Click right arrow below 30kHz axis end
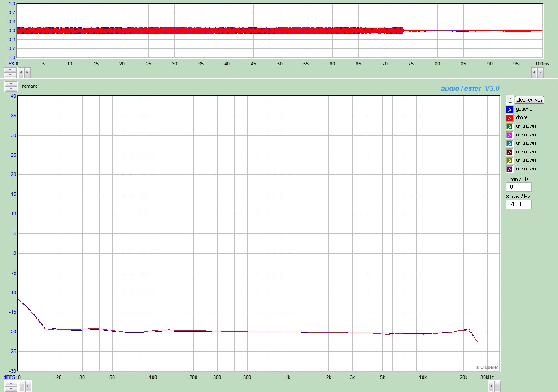 [x=497, y=385]
